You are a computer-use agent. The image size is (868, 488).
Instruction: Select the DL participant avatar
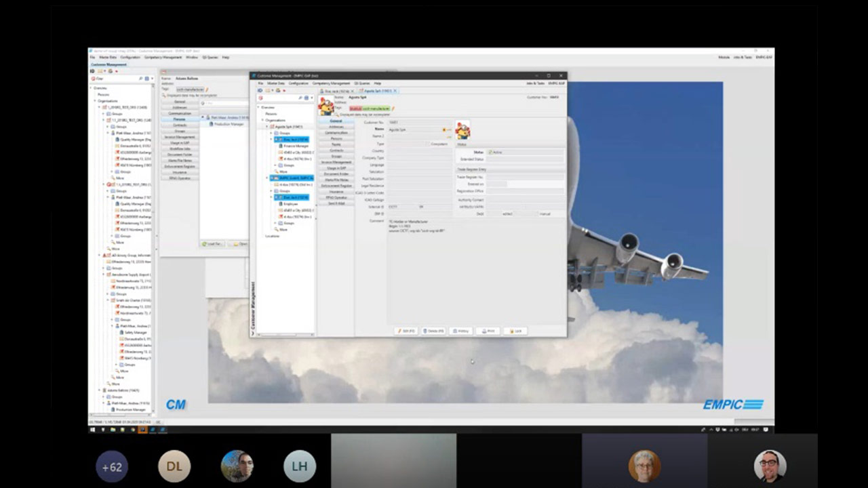coord(174,466)
